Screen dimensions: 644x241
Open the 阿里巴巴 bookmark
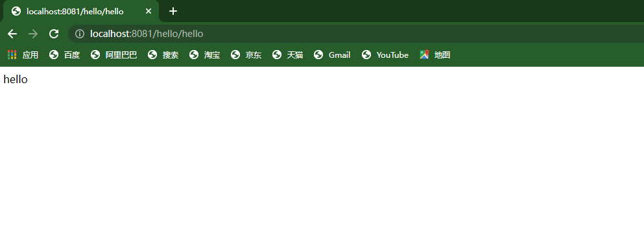tap(113, 55)
